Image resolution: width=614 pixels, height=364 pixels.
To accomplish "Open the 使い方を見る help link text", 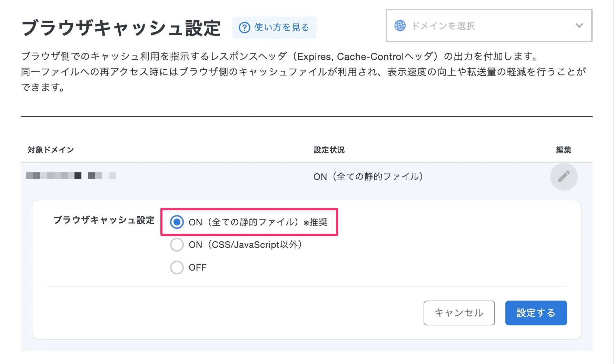I will click(x=281, y=28).
